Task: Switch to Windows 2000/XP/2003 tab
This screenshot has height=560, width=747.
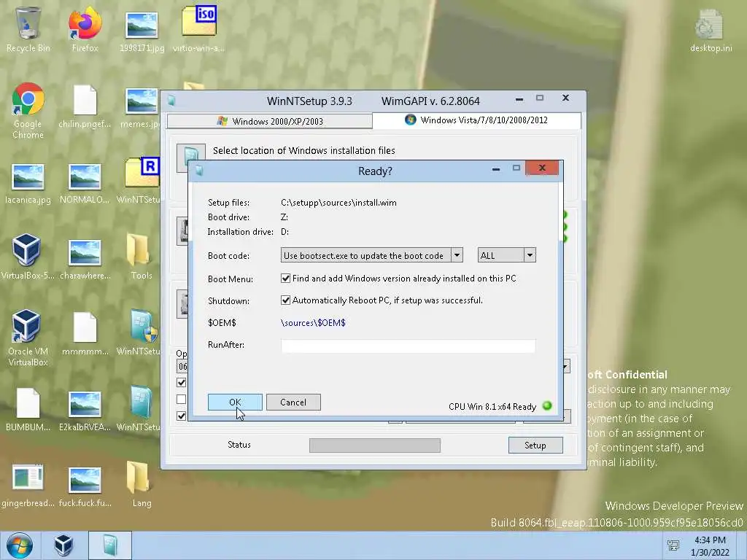Action: (269, 121)
